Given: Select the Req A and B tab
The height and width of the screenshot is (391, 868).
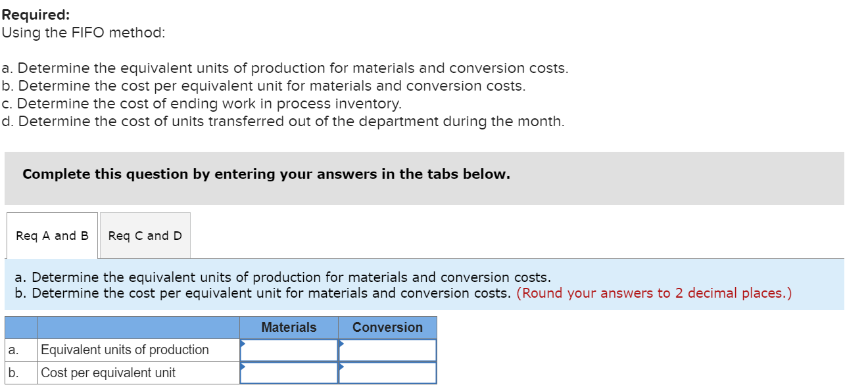Looking at the screenshot, I should [51, 235].
